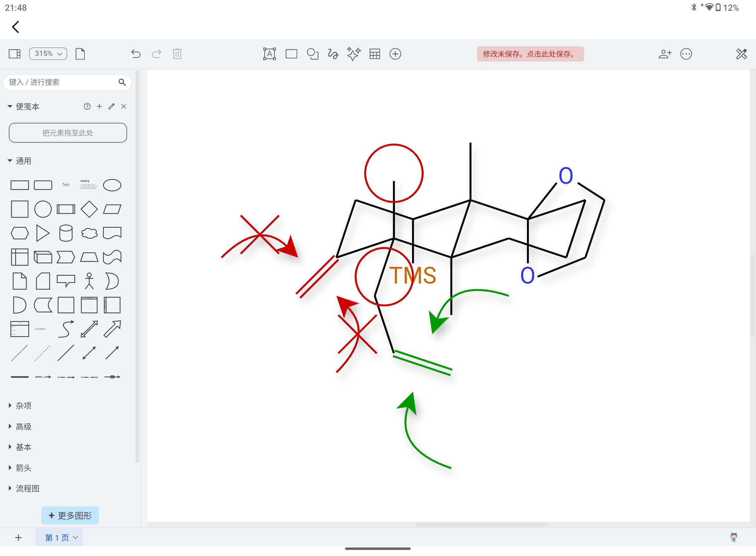This screenshot has height=556, width=756.
Task: Tap the battery 12% status indicator
Action: [x=727, y=8]
